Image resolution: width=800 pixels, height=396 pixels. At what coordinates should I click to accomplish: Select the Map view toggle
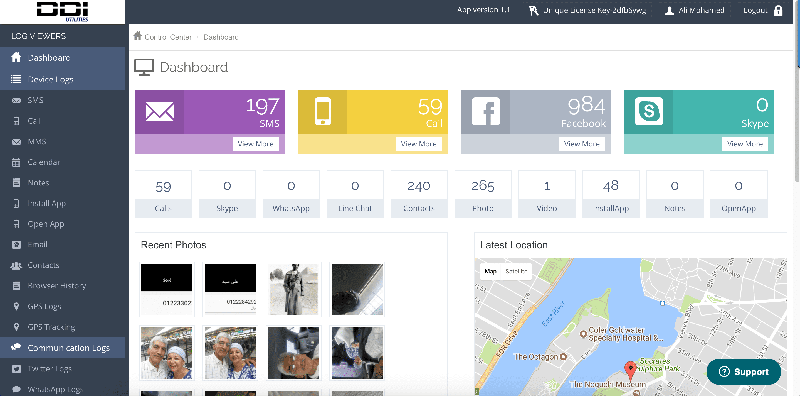pyautogui.click(x=490, y=271)
